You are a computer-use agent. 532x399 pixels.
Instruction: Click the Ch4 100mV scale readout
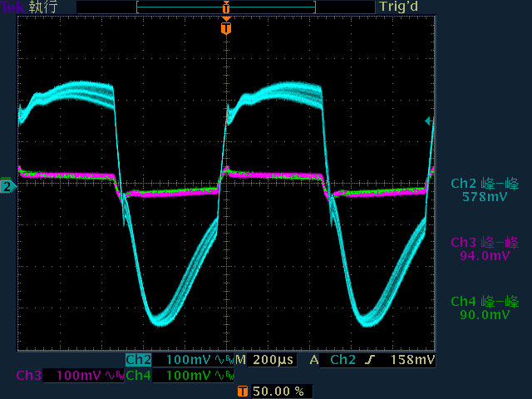189,375
